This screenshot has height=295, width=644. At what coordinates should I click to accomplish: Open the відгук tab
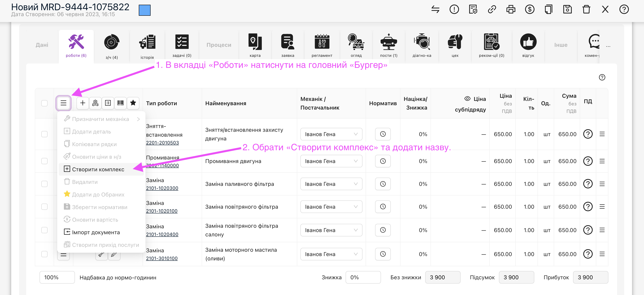click(528, 46)
